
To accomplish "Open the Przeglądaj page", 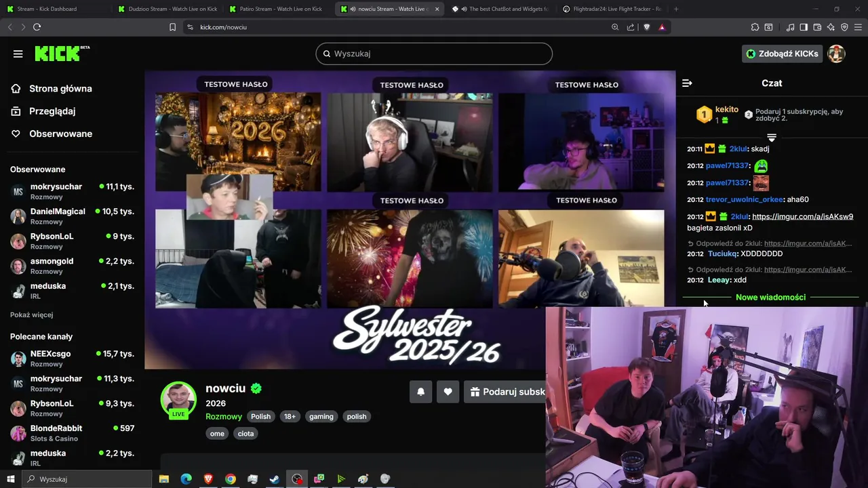I will click(x=52, y=111).
